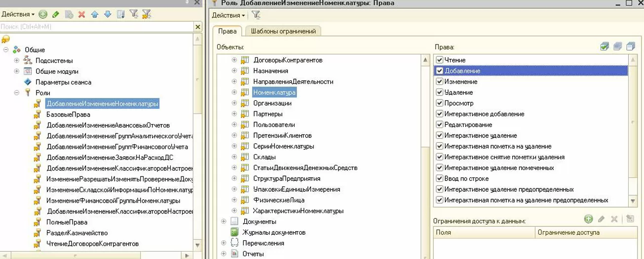
Task: Click the greyed-out Copy object icon in the left toolbar
Action: (x=69, y=14)
